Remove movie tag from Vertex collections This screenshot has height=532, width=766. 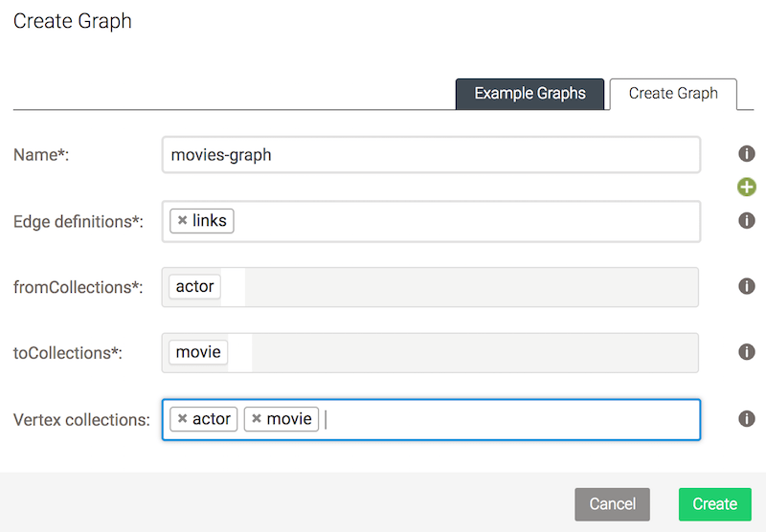click(x=257, y=418)
